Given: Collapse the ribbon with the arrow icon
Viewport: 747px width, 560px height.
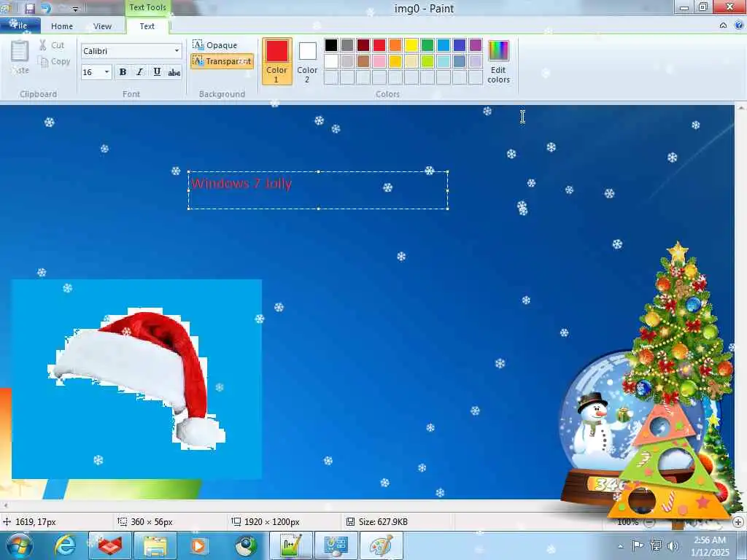Looking at the screenshot, I should pos(723,26).
